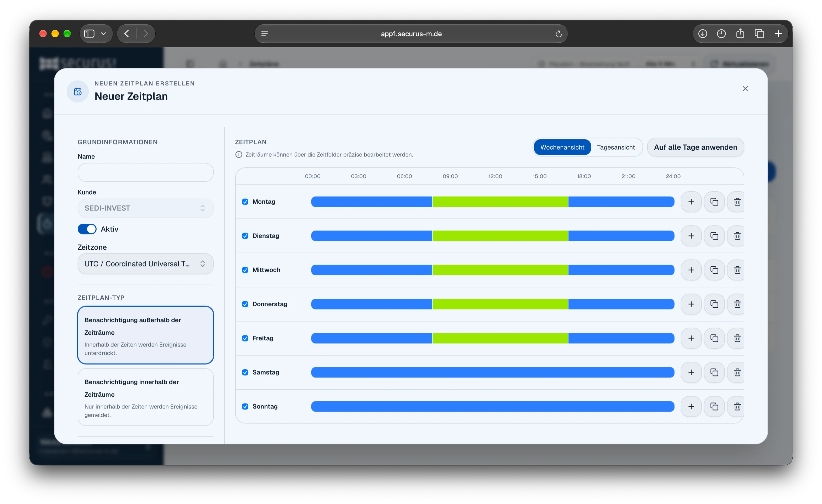The width and height of the screenshot is (822, 504).
Task: Select Benachrichtigung außerhalb der Zeiträume option
Action: (145, 335)
